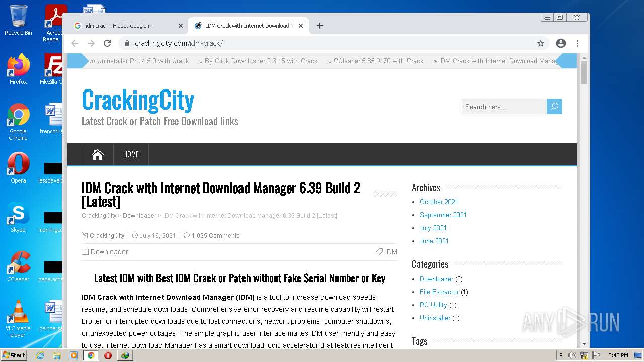Click Internet Explorer taskbar icon
The height and width of the screenshot is (362, 644).
40,355
